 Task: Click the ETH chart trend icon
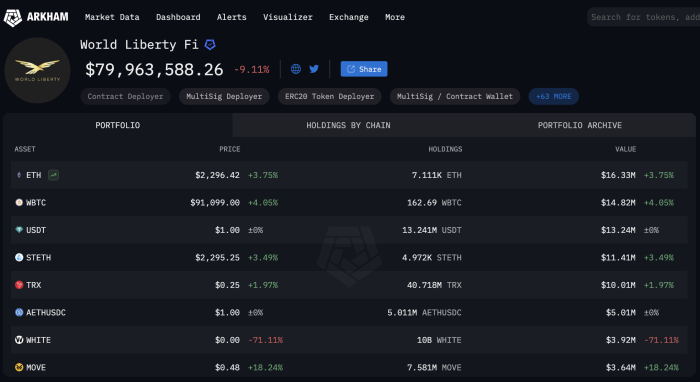pyautogui.click(x=53, y=175)
